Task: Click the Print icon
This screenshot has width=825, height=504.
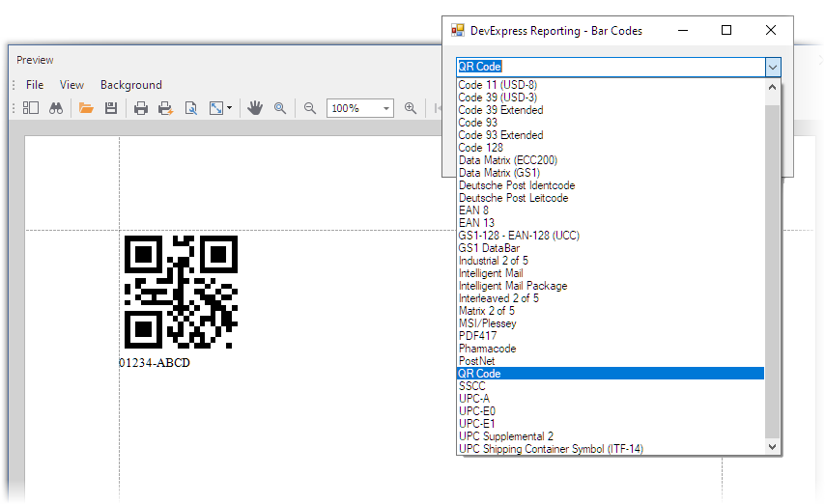Action: 140,108
